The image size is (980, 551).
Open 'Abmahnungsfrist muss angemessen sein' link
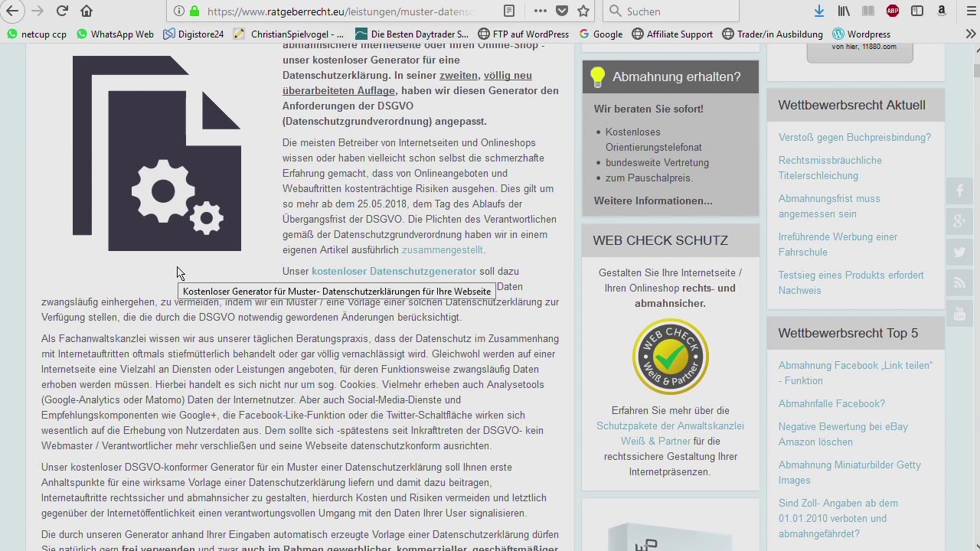[829, 206]
